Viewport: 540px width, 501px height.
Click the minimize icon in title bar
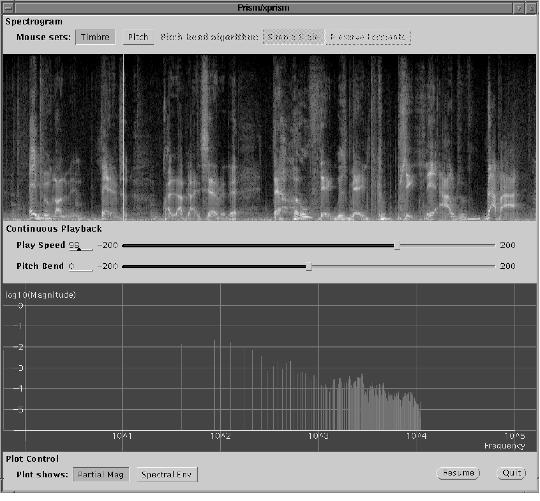coord(519,8)
